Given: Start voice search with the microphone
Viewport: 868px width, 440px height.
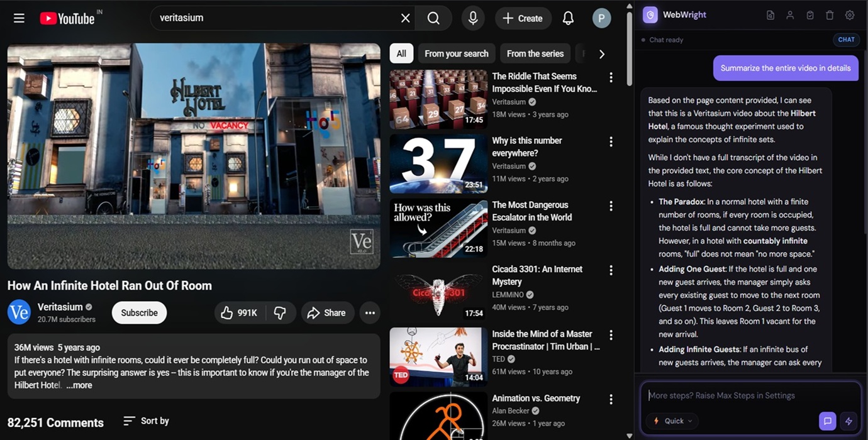Looking at the screenshot, I should coord(473,18).
